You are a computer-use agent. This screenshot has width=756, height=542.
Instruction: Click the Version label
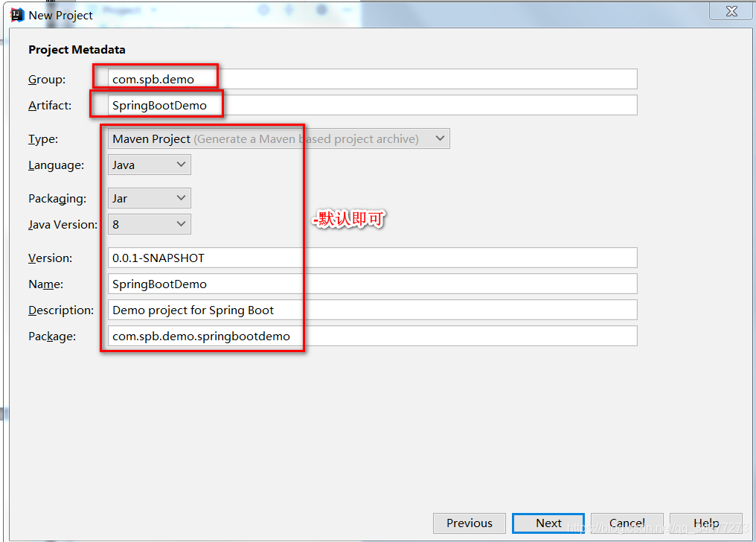pos(50,258)
